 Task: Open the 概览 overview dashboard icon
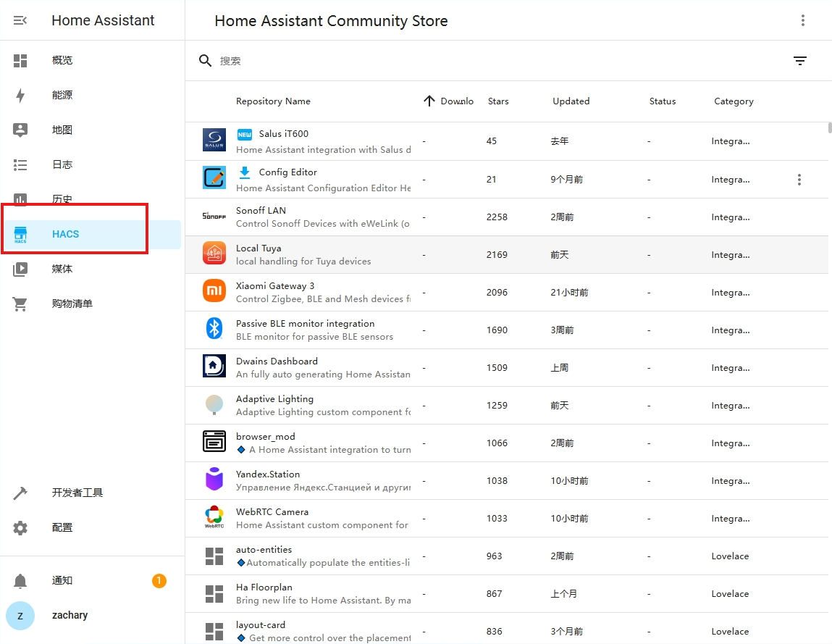pos(20,61)
